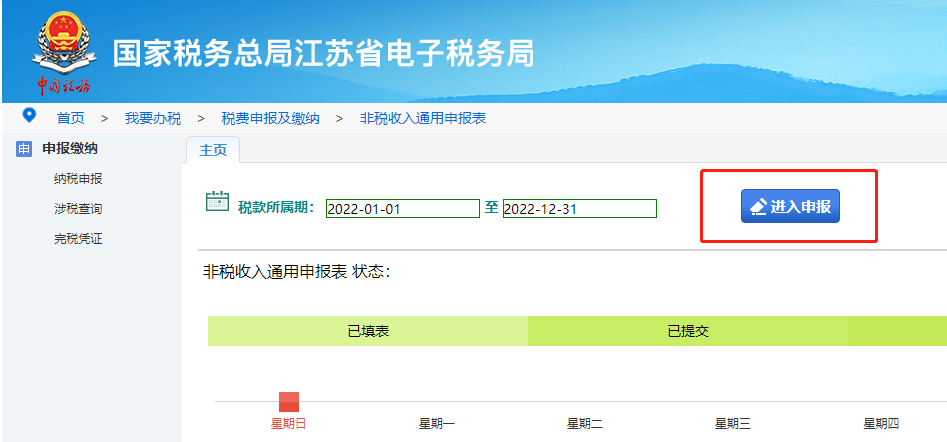Click the 星期三 day label
Screen dimensions: 947x442
click(733, 424)
